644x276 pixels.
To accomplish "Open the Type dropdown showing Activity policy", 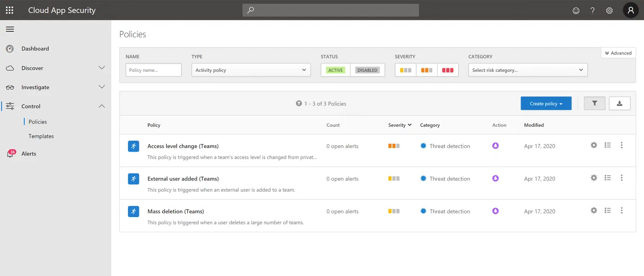I will click(251, 70).
